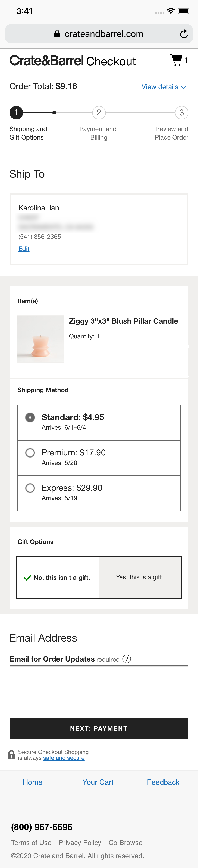This screenshot has height=868, width=198.
Task: Open the Wi-Fi status indicator
Action: pos(171,11)
